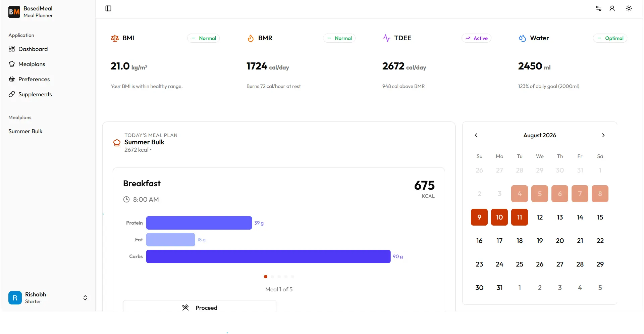Screen dimensions: 644x334
Task: Select the second meal carousel dot
Action: [x=272, y=277]
